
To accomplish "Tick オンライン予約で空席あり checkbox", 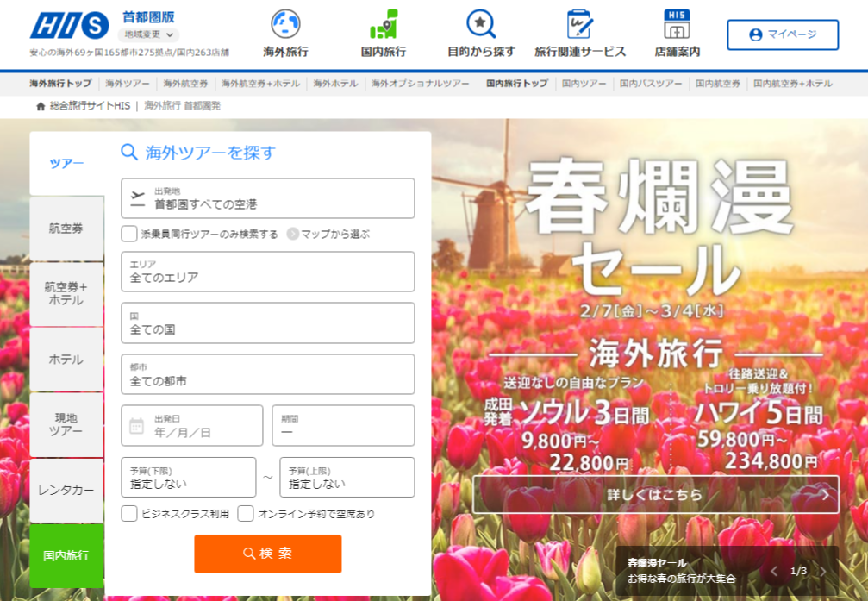I will click(246, 514).
